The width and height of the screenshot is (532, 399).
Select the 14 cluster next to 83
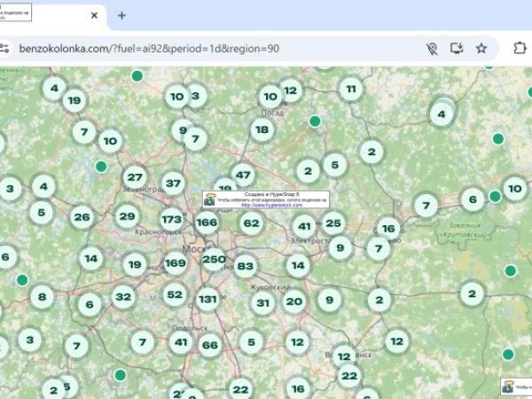point(298,265)
